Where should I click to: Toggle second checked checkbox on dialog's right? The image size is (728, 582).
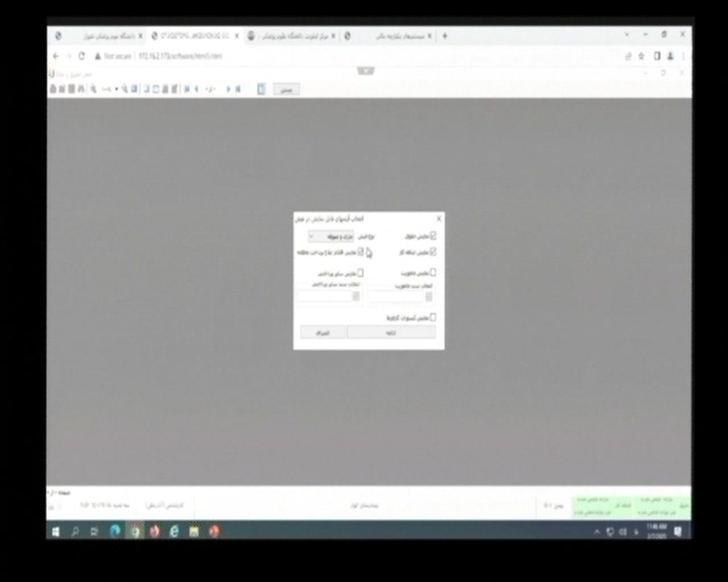[x=433, y=252]
